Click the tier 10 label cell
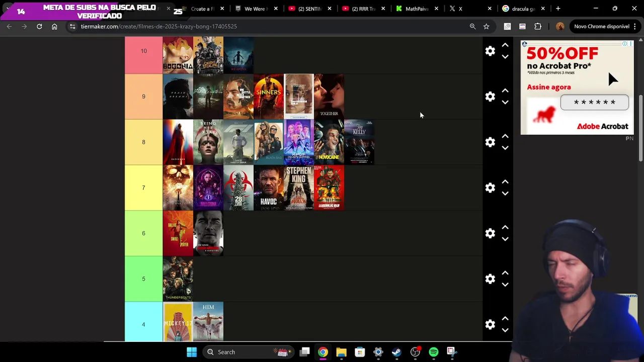 (x=143, y=55)
